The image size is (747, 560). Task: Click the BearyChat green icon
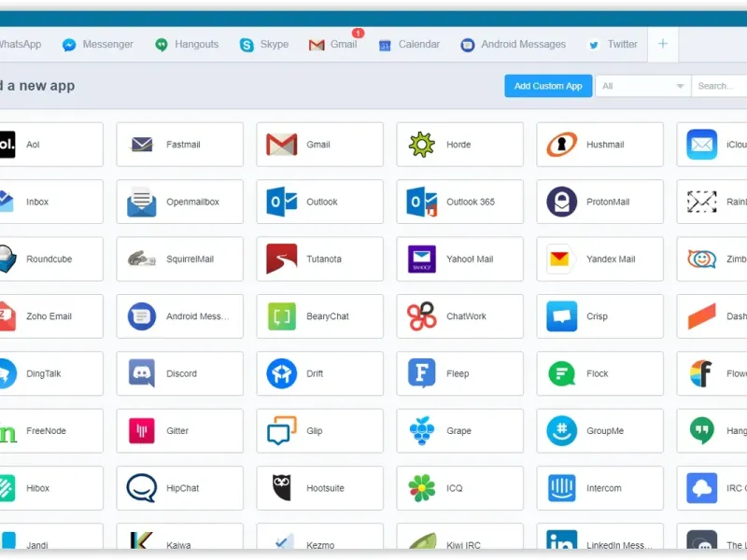pos(282,316)
